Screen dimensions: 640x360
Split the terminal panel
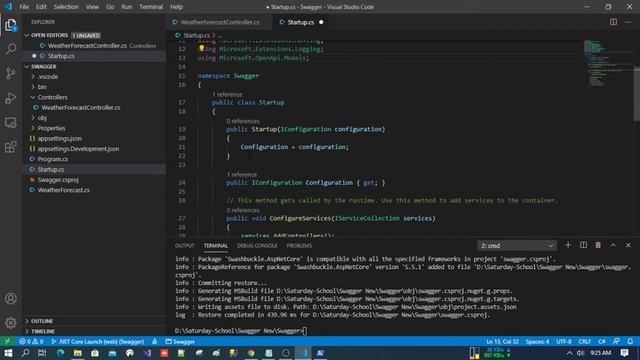coord(583,245)
